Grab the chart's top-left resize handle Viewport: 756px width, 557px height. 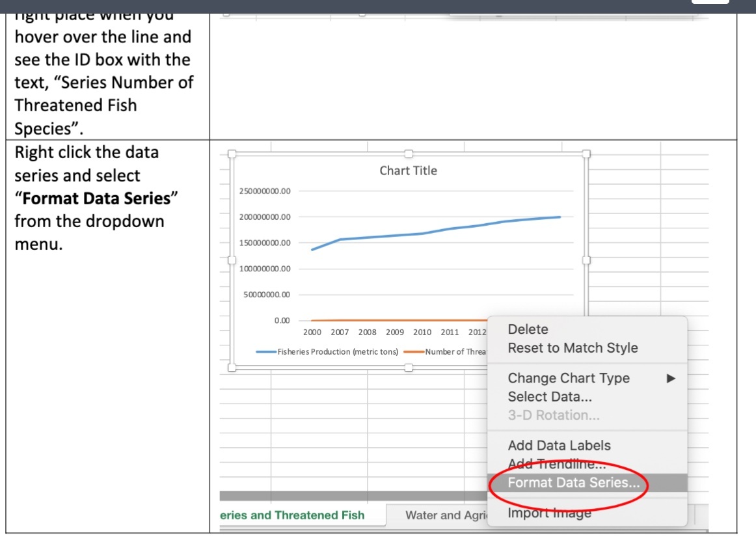pyautogui.click(x=232, y=154)
